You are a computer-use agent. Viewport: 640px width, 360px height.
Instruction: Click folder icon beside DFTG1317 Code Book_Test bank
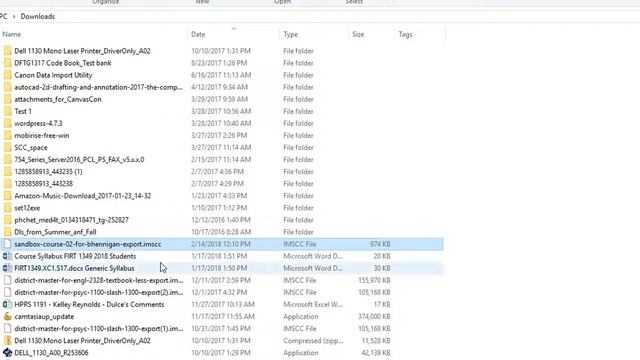click(x=7, y=63)
